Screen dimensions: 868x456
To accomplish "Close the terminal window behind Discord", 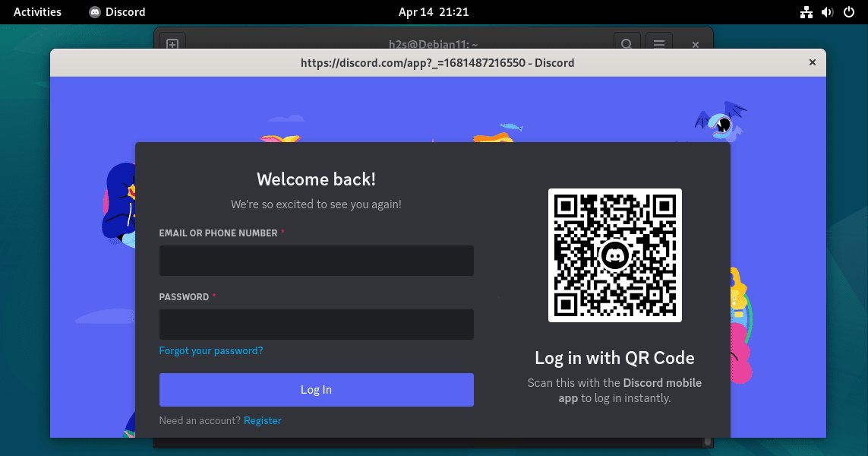I will coord(696,44).
